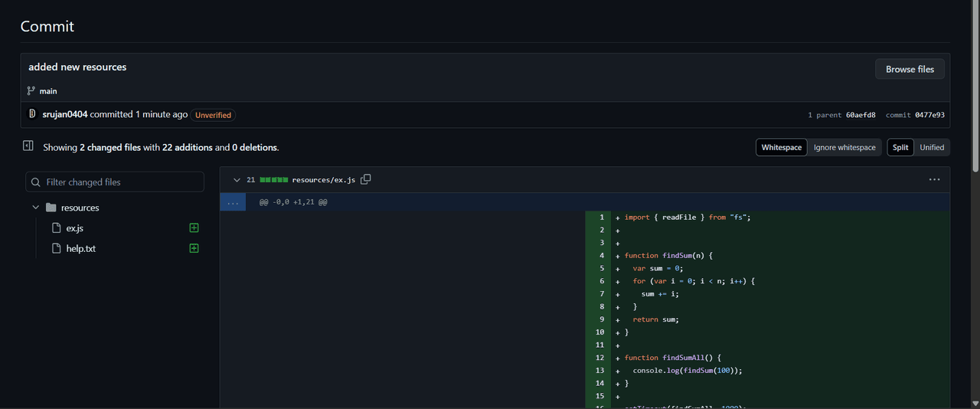Switch to Ignore whitespace mode
980x409 pixels.
(844, 147)
